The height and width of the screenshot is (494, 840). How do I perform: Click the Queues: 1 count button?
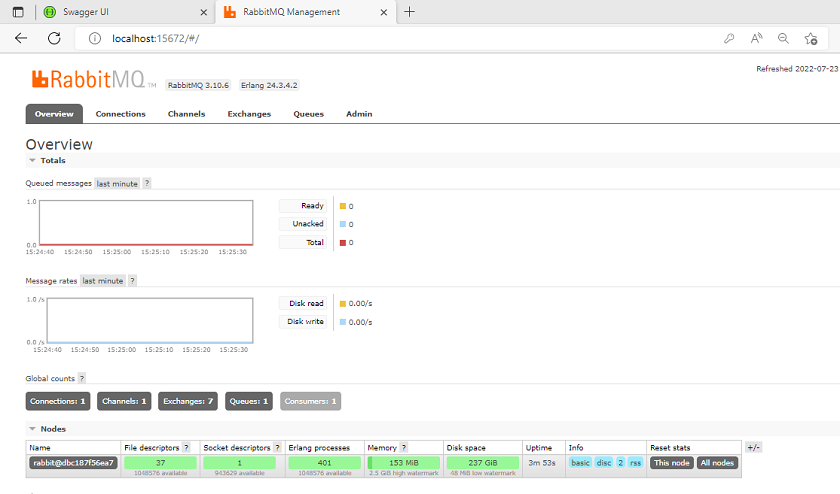[x=249, y=401]
